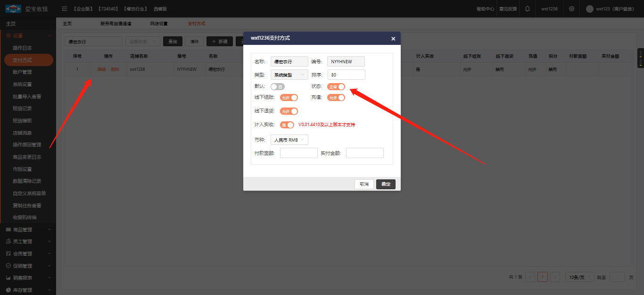Image resolution: width=644 pixels, height=295 pixels.
Task: Switch off the 计入实收 toggle
Action: tap(287, 125)
